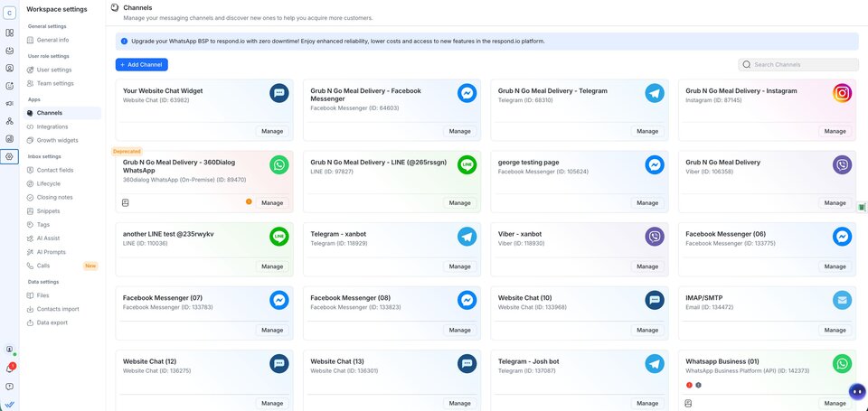Open Integrations in sidebar

pyautogui.click(x=62, y=126)
